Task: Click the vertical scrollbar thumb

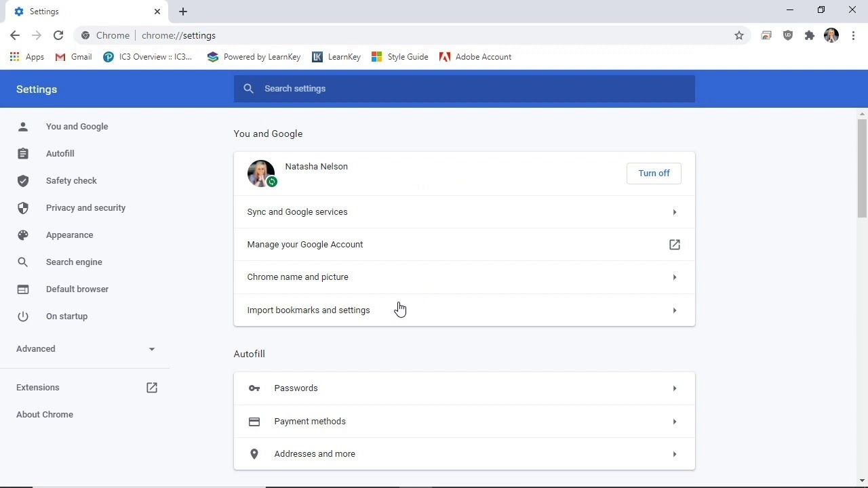Action: (862, 168)
